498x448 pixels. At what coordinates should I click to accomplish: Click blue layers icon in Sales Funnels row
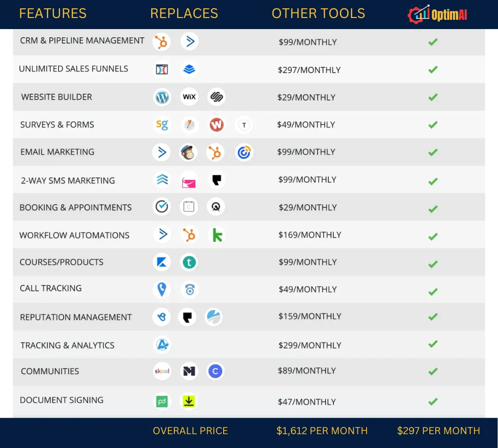point(190,69)
